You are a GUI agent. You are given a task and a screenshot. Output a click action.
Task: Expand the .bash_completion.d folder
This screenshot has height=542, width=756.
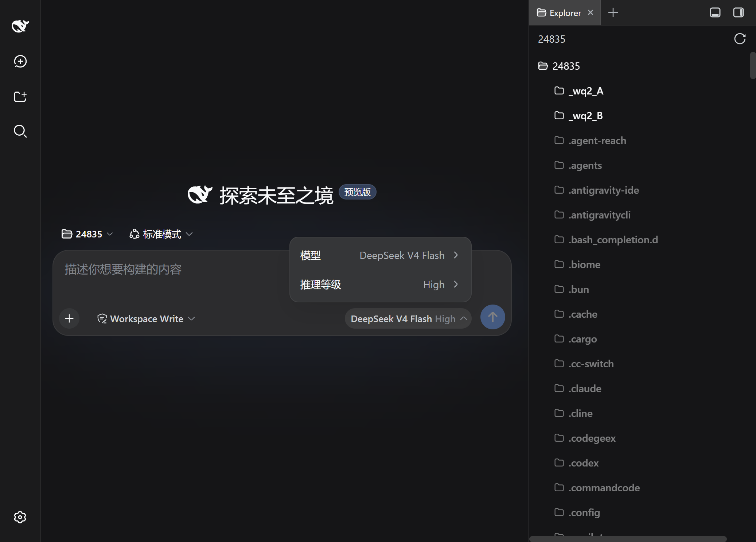tap(606, 240)
